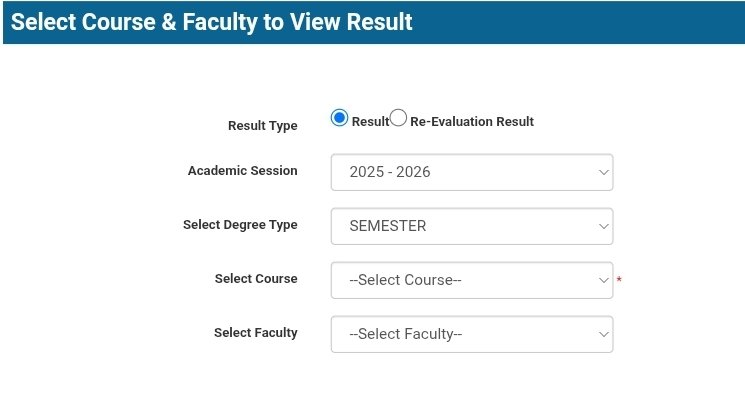Click the chevron arrow in the Select Faculty field
This screenshot has height=413, width=745.
pos(603,334)
